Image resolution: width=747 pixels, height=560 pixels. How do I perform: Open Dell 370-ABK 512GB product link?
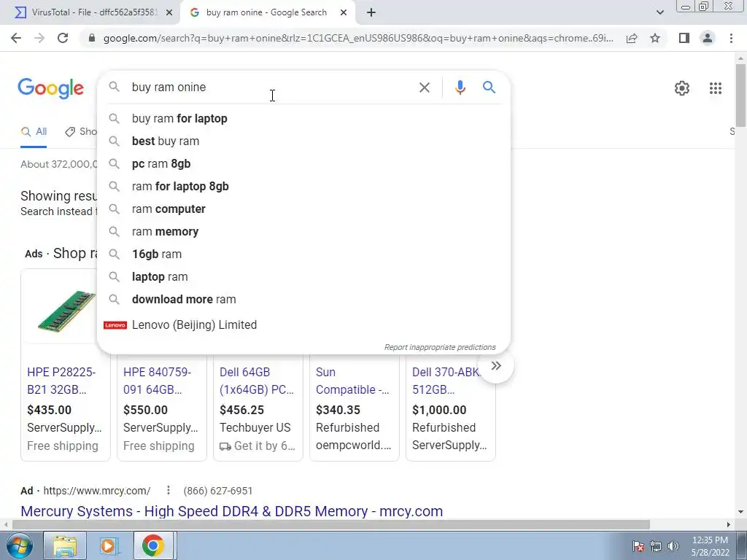click(446, 381)
